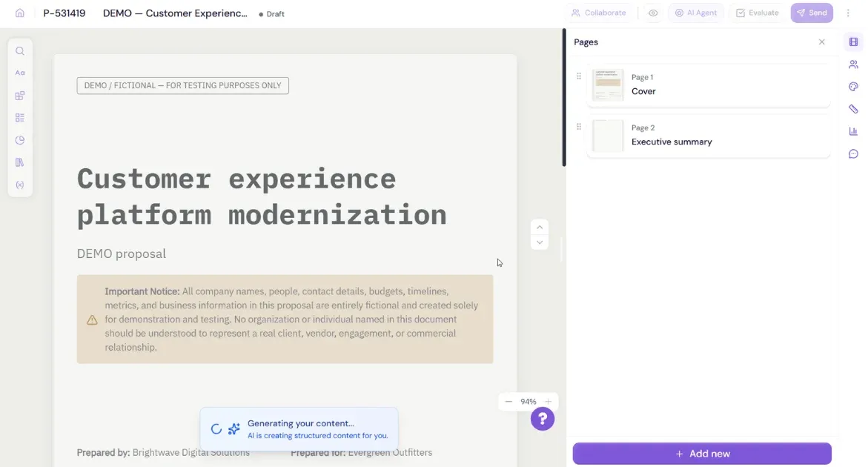Click the Evaluate button
868x467 pixels.
click(758, 13)
